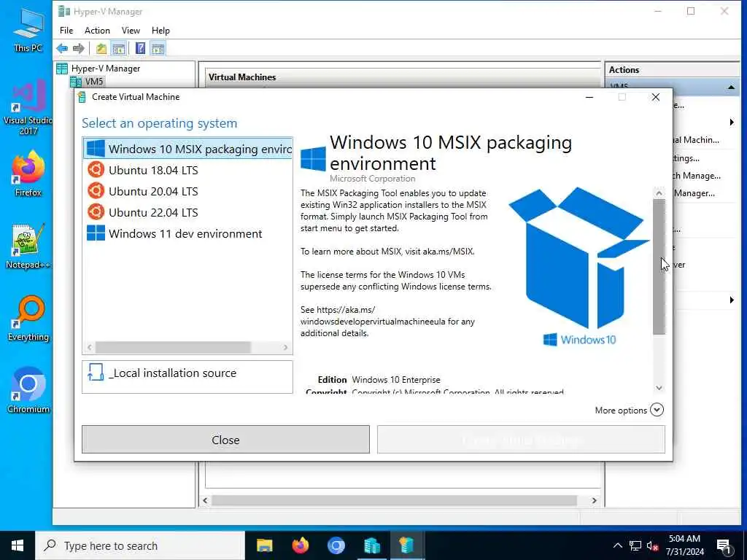Click the Back arrow in Hyper-V toolbar
Viewport: 747px width, 560px height.
click(x=62, y=49)
